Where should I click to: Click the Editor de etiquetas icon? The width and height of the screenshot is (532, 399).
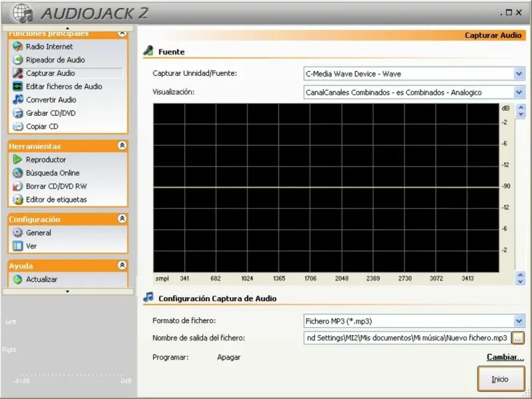[x=18, y=199]
